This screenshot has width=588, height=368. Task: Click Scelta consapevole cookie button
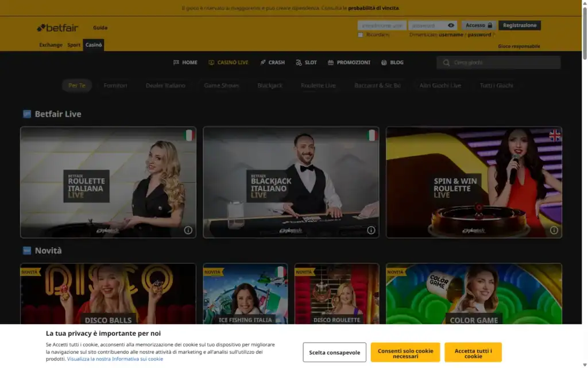click(x=335, y=352)
